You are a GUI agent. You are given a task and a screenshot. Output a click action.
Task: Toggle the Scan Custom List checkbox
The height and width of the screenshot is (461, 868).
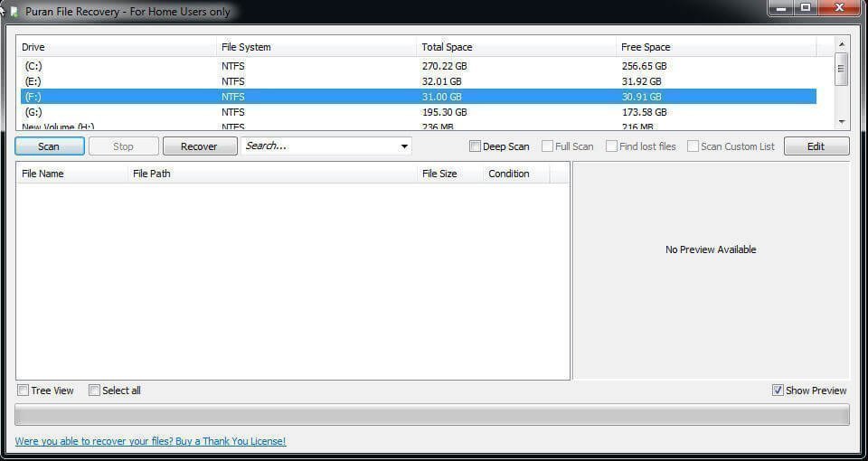click(x=693, y=146)
